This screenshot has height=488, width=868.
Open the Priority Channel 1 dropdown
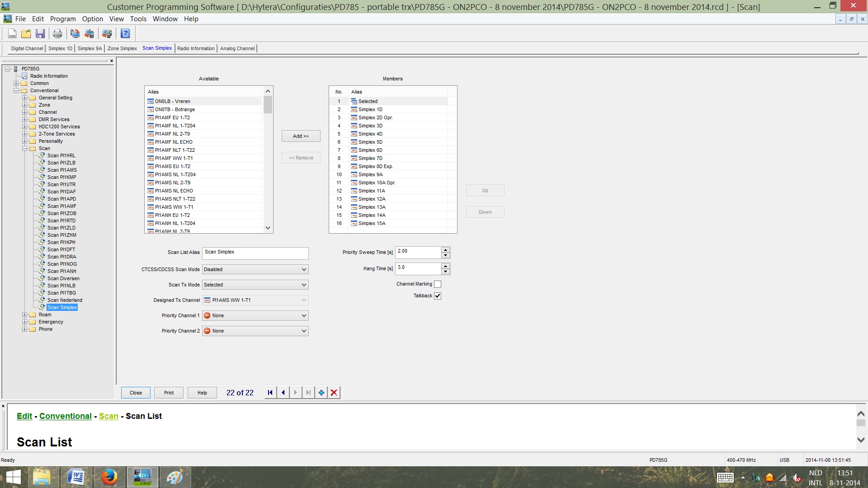pos(255,315)
